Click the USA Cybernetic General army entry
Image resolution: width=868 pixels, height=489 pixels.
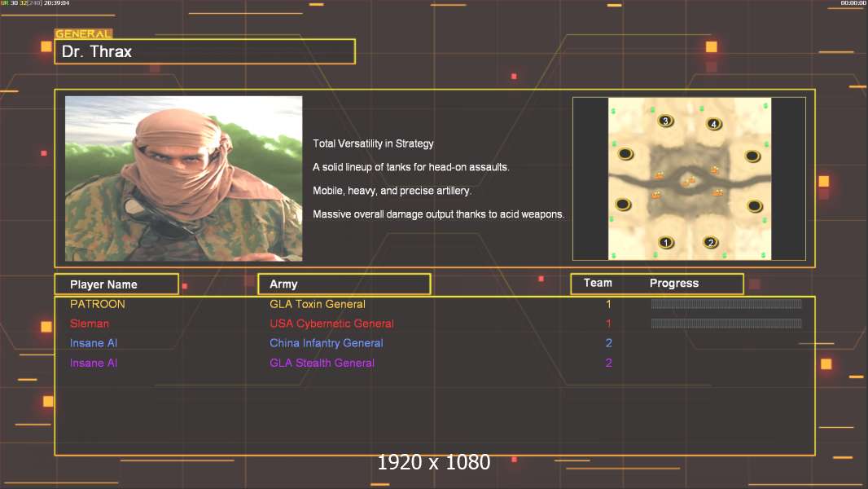point(331,324)
